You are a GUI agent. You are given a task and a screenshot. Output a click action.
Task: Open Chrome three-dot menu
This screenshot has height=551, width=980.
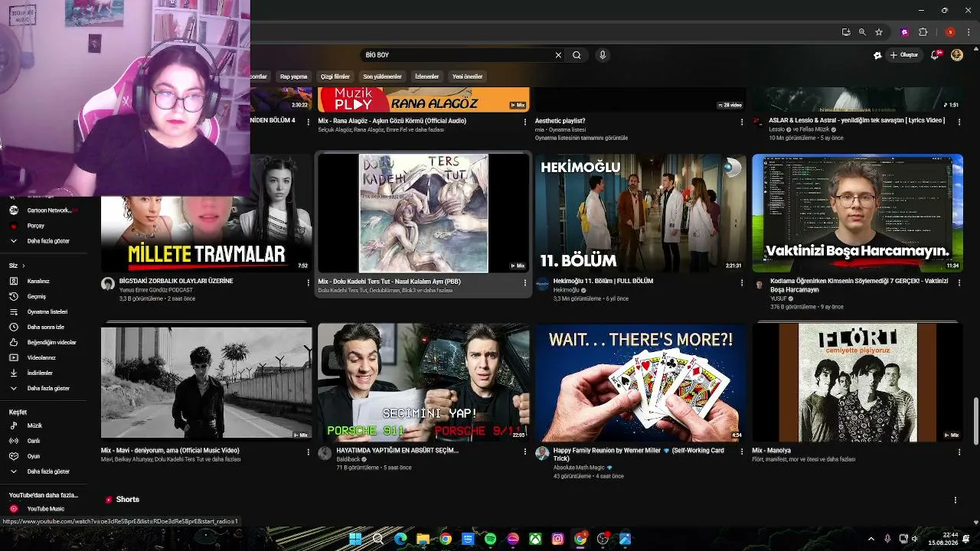click(968, 32)
